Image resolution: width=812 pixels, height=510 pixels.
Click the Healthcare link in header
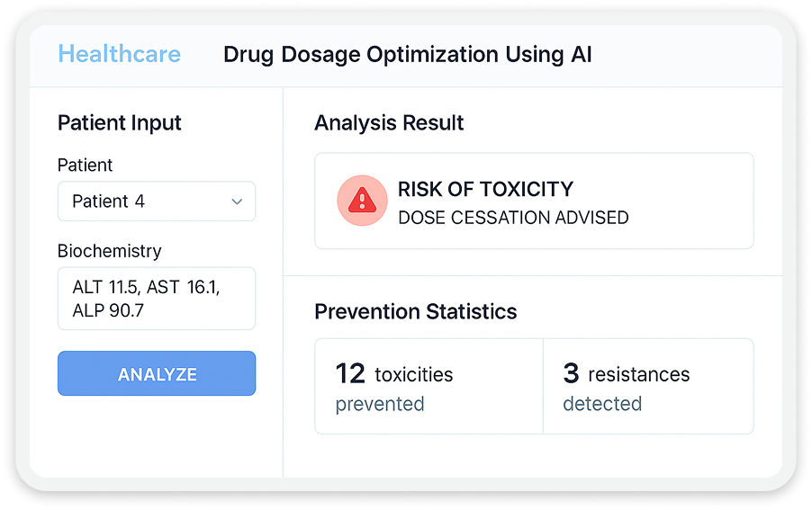[x=119, y=54]
